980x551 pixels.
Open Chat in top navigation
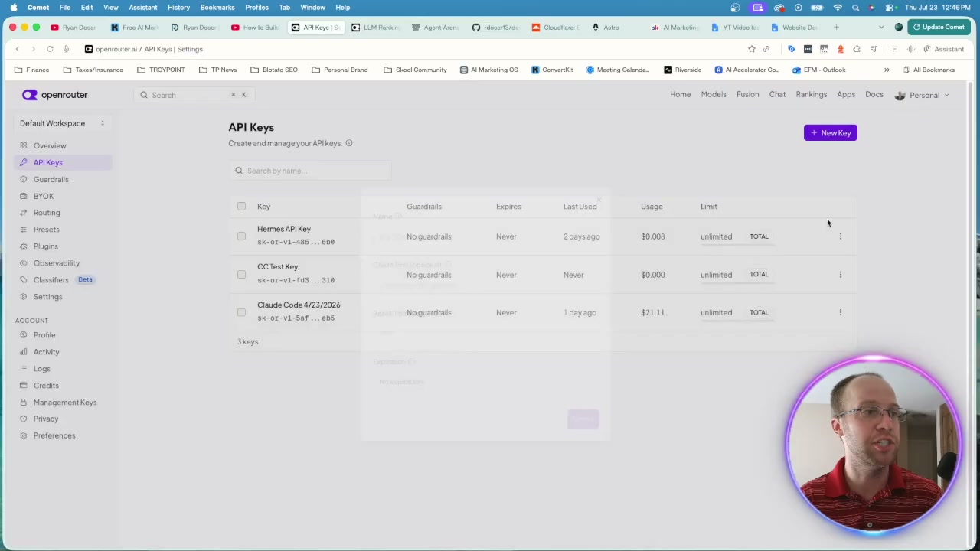(x=777, y=95)
